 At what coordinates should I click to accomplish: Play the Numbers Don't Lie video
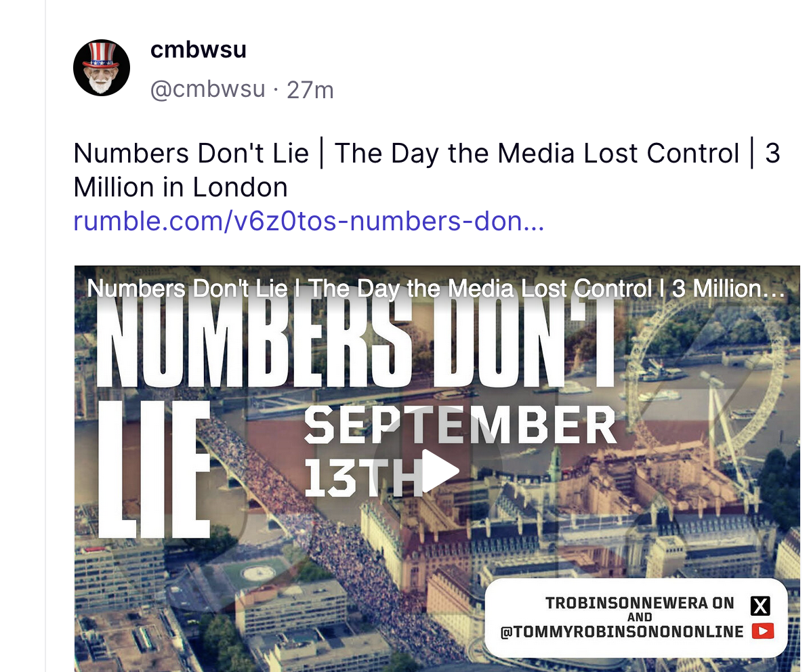440,471
